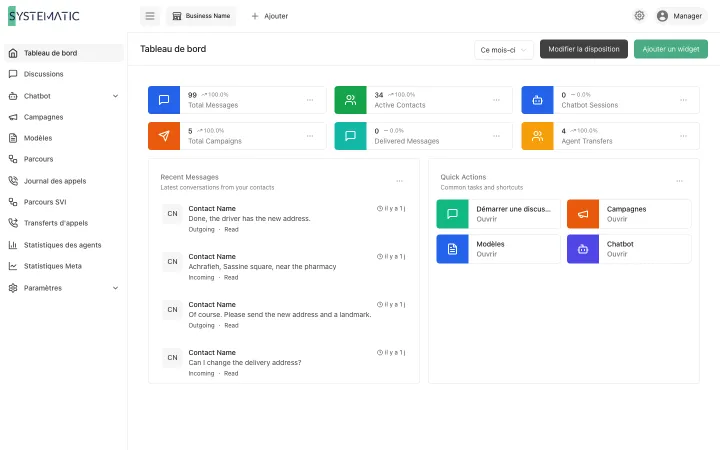The width and height of the screenshot is (720, 450).
Task: Select Tableau de bord in sidebar
Action: pyautogui.click(x=64, y=53)
